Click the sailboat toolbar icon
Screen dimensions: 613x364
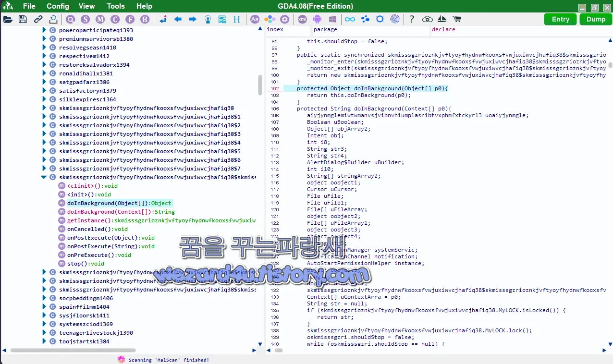click(x=442, y=19)
